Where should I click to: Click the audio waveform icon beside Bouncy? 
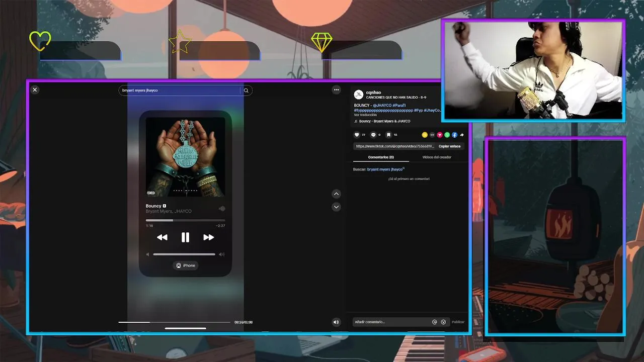[222, 209]
